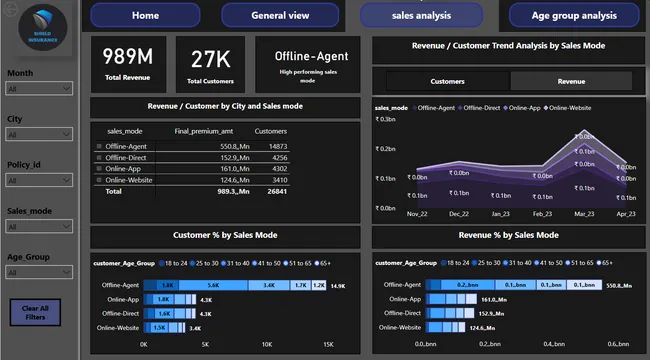Open the Age group analysis page
This screenshot has width=650, height=360.
point(574,15)
